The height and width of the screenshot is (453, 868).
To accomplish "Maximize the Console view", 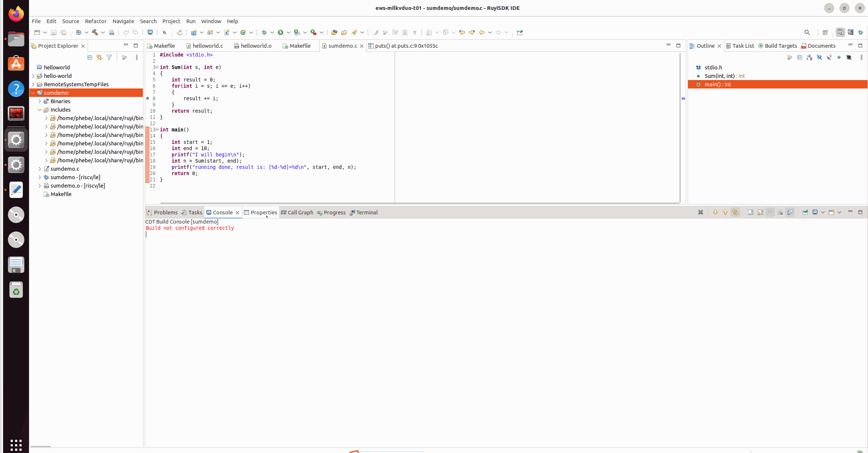I will point(861,212).
